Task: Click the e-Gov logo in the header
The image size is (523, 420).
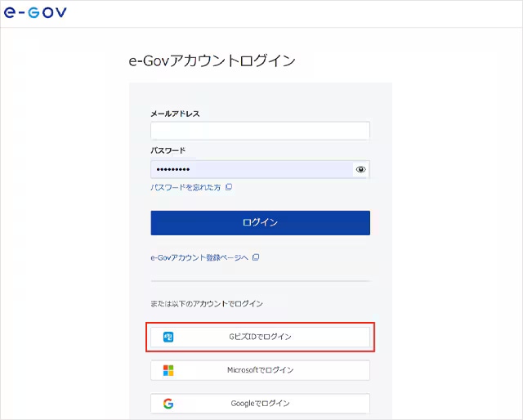Action: click(34, 13)
